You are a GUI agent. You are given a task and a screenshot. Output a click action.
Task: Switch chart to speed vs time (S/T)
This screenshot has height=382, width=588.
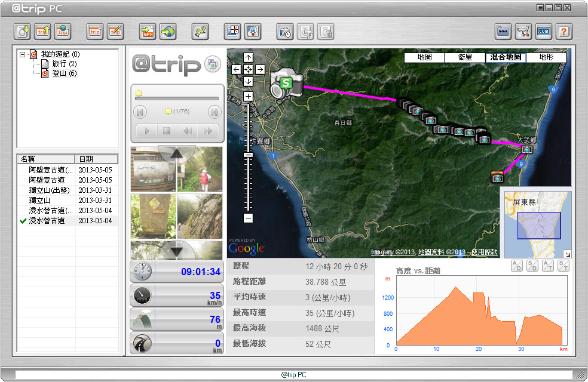click(563, 266)
